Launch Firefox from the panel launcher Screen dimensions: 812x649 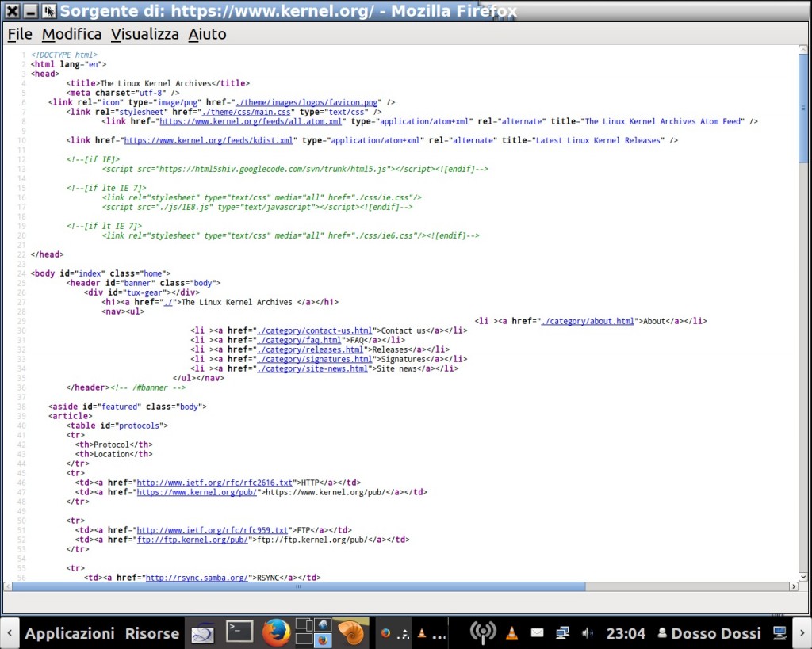(276, 632)
